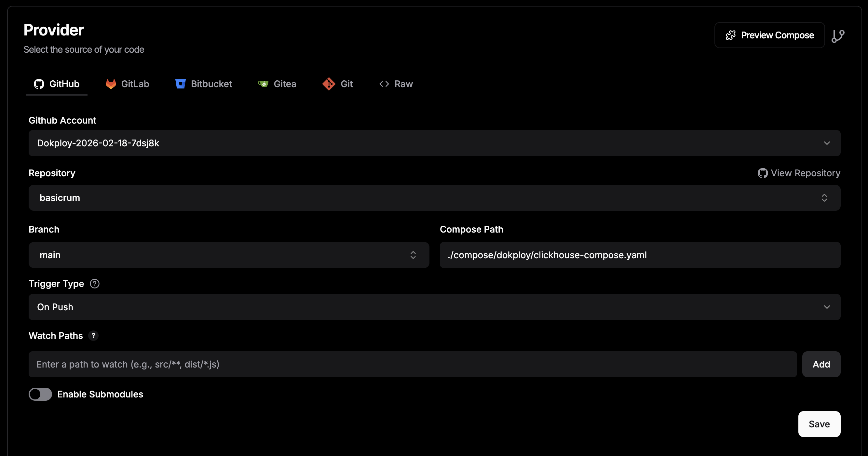Switch to the GitHub provider tab

(x=57, y=84)
